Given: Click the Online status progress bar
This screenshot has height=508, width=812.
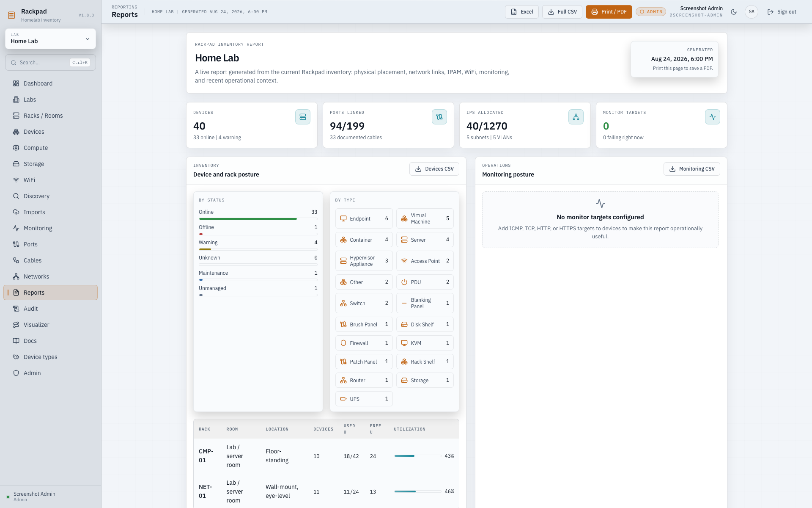Looking at the screenshot, I should click(x=258, y=219).
